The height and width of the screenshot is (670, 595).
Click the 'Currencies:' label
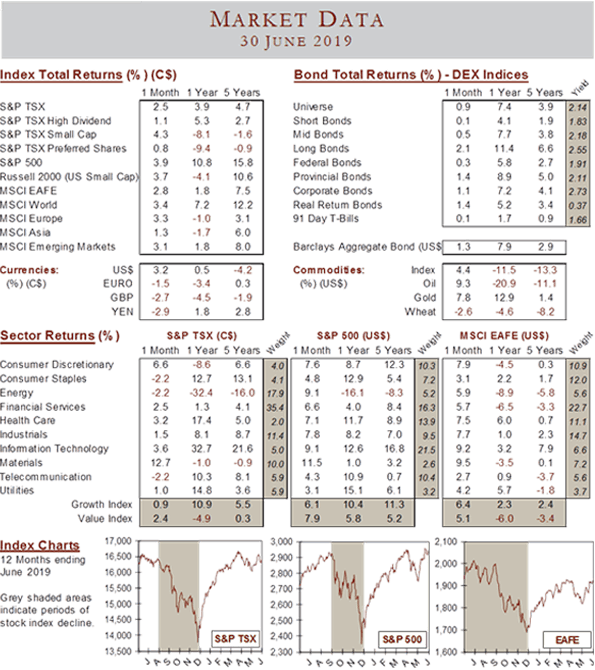pyautogui.click(x=29, y=270)
